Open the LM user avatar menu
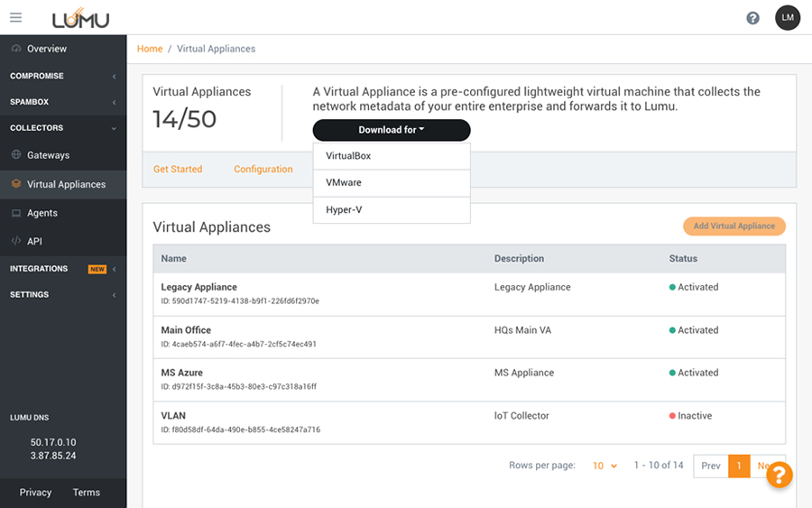 (x=788, y=18)
